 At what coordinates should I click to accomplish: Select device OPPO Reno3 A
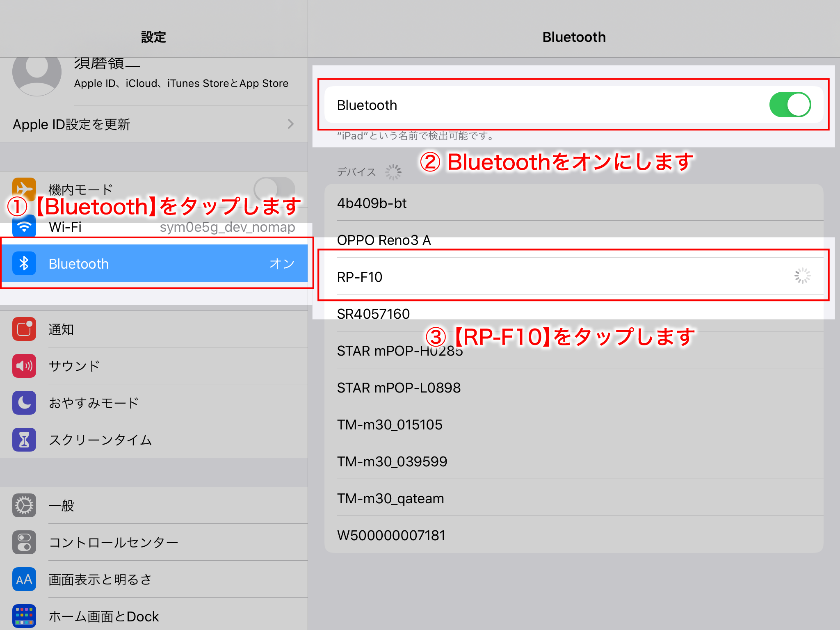coord(574,240)
